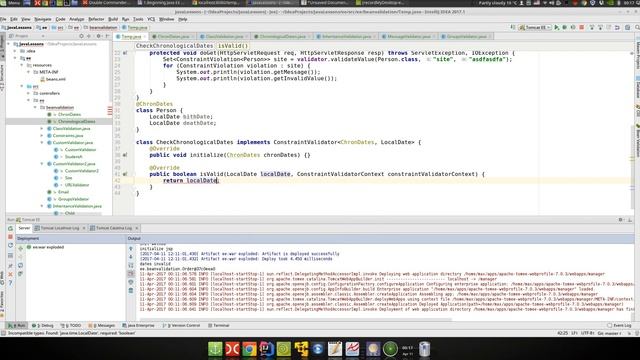
Task: Close the Temp.java editor tab
Action: [x=144, y=37]
